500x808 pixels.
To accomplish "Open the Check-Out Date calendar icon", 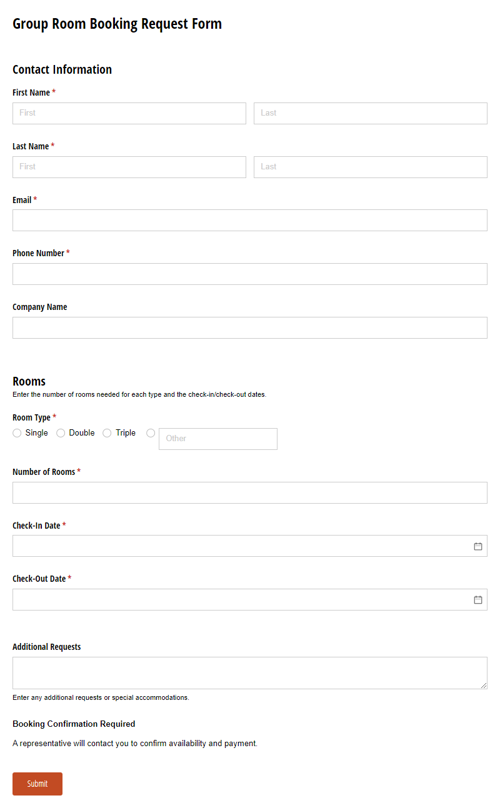I will pos(478,600).
